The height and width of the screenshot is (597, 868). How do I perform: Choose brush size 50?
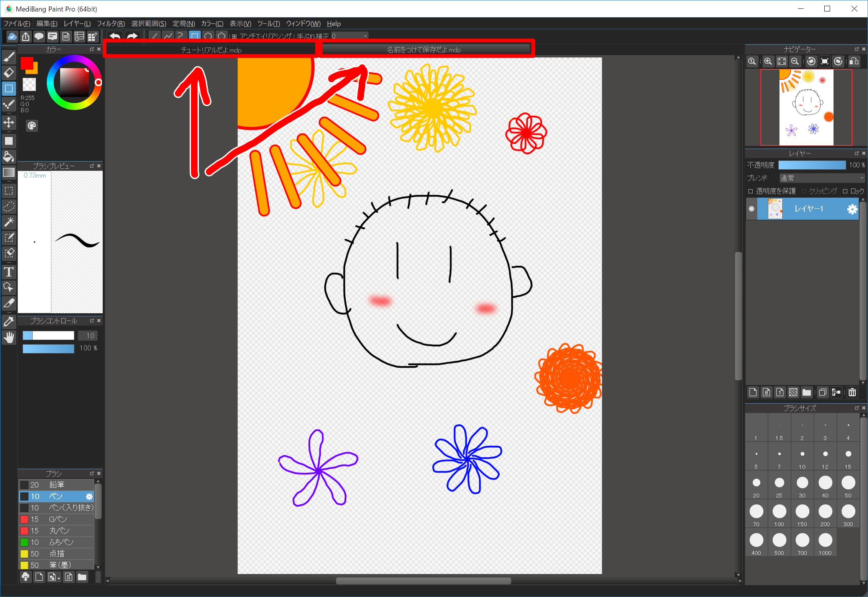click(848, 484)
